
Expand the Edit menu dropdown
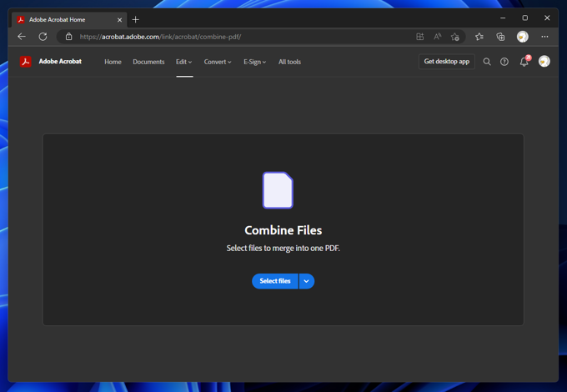(x=183, y=62)
